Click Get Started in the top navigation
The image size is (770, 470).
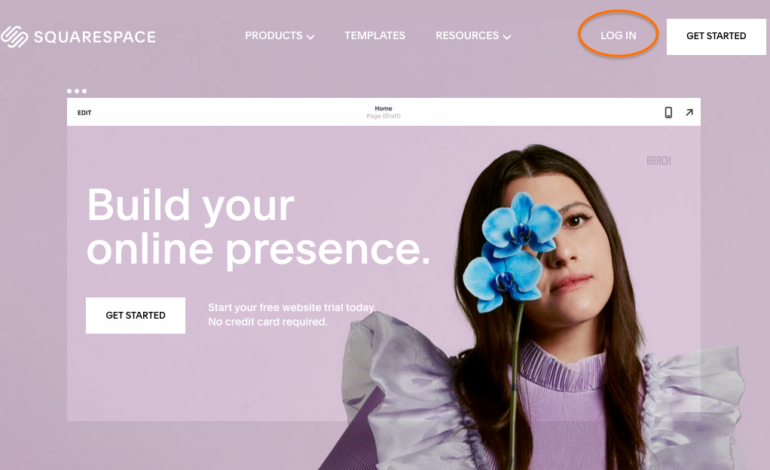coord(716,36)
